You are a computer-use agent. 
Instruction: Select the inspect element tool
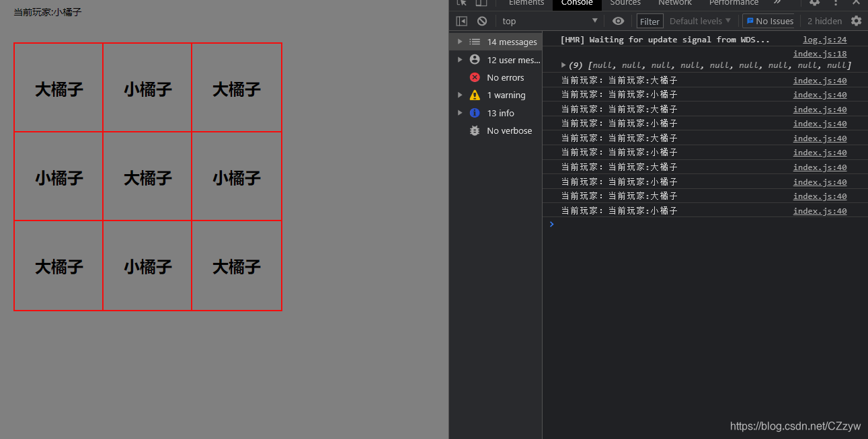[x=461, y=3]
